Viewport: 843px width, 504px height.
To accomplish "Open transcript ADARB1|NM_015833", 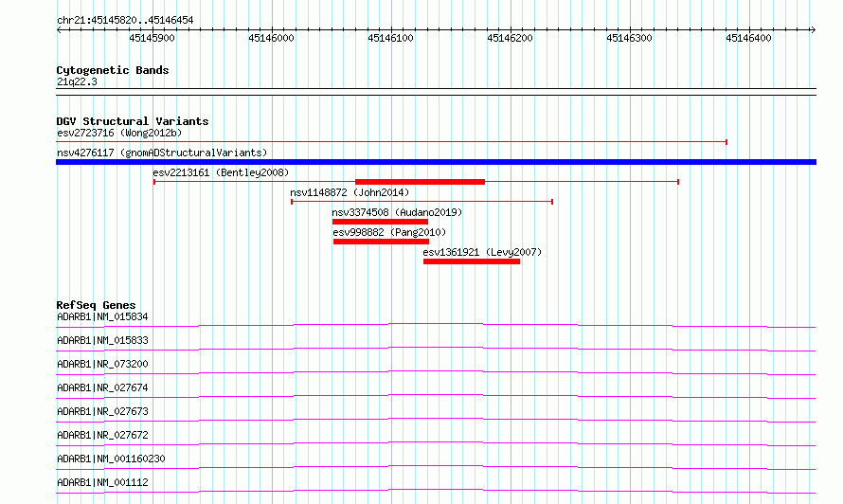I will [x=102, y=340].
